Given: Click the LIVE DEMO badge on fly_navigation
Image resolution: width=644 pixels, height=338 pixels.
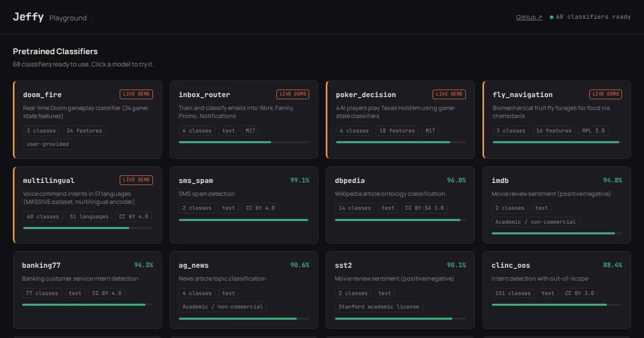Looking at the screenshot, I should click(x=606, y=94).
